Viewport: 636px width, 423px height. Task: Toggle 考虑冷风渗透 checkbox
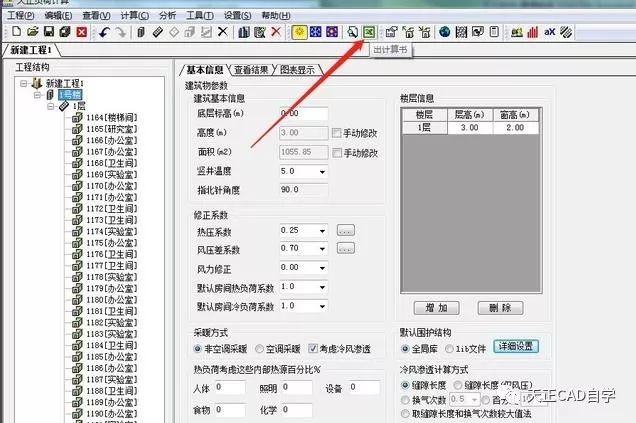point(313,348)
